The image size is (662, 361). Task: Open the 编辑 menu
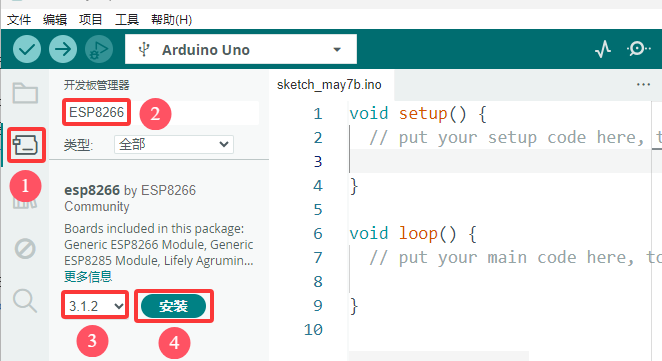55,19
